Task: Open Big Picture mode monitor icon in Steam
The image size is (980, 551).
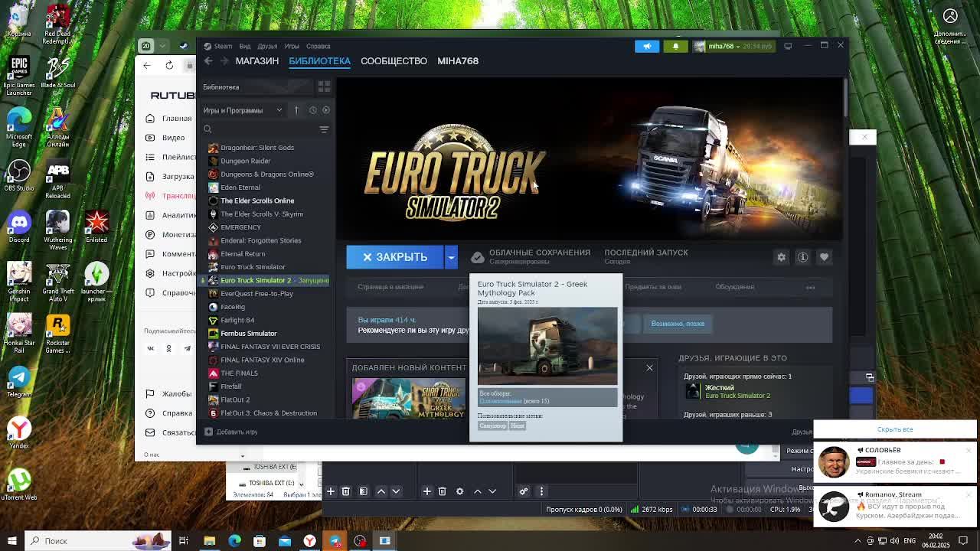Action: [788, 46]
